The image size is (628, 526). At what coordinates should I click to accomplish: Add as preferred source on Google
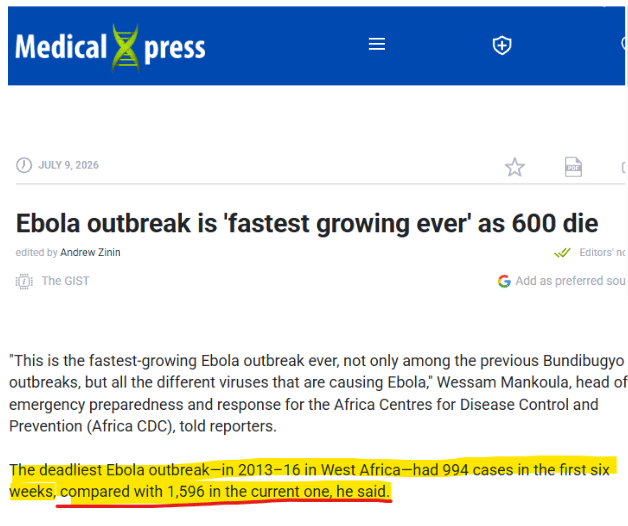[570, 281]
